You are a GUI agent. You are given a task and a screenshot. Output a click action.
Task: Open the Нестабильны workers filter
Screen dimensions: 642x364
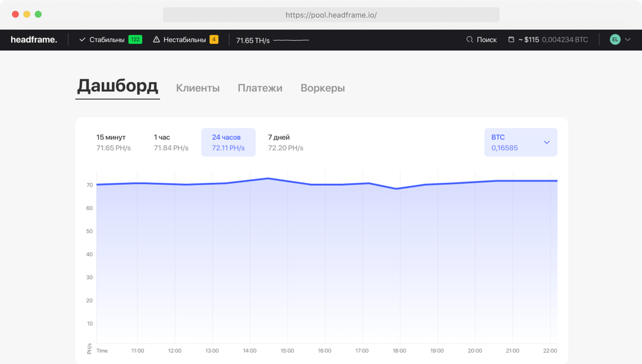pos(186,40)
